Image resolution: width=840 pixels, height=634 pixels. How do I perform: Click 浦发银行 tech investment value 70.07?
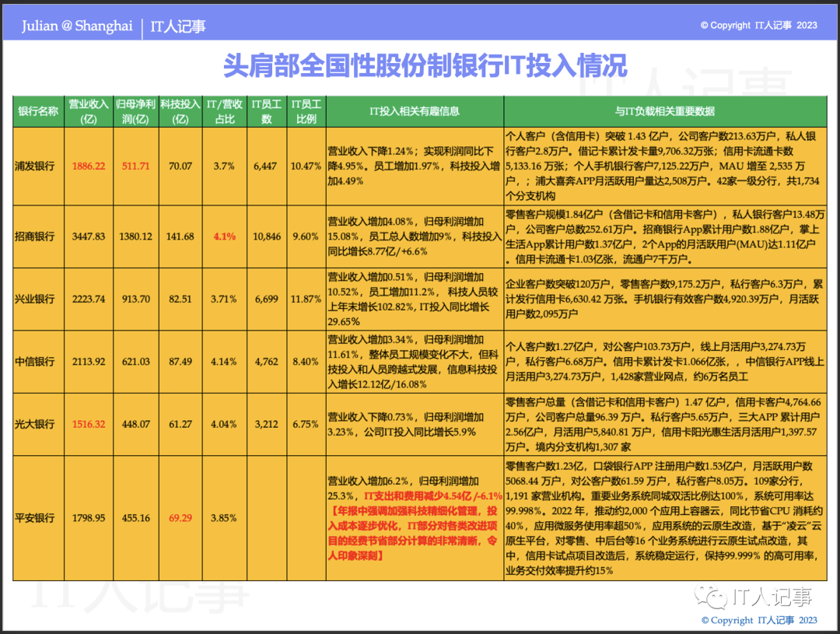(x=180, y=166)
